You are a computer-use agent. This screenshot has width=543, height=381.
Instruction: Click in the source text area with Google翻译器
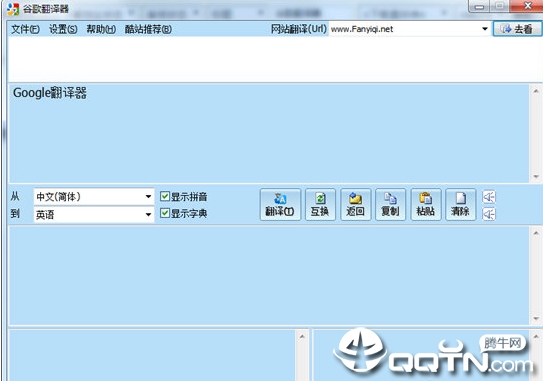(x=268, y=133)
